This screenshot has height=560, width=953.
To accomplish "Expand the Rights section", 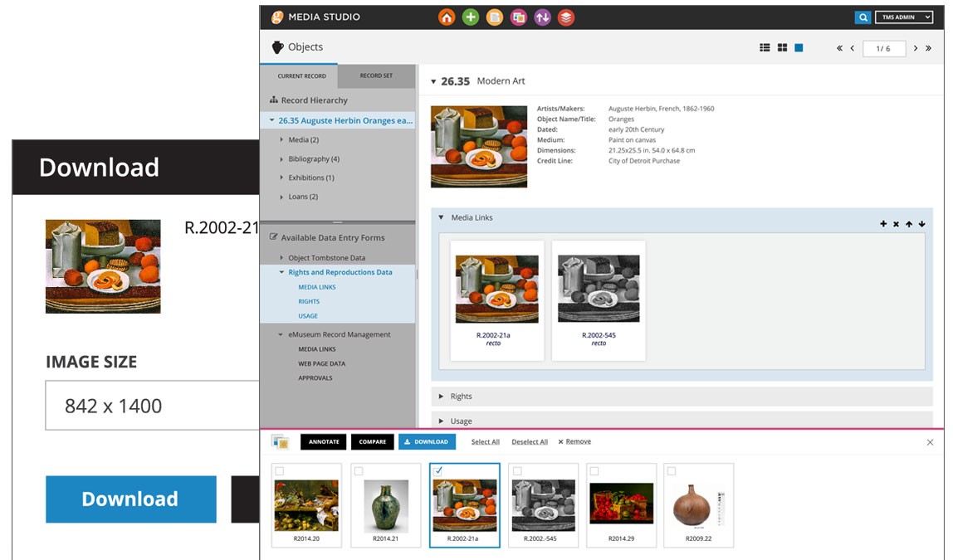I will [x=442, y=397].
